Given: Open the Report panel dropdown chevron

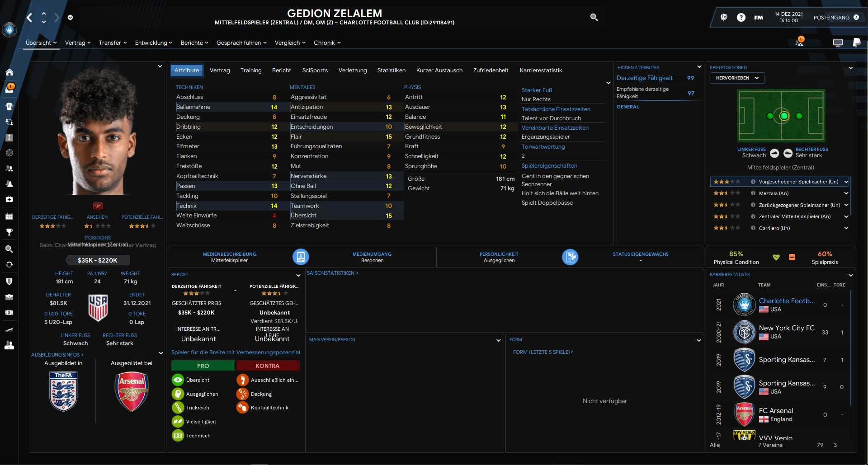Looking at the screenshot, I should (x=298, y=275).
